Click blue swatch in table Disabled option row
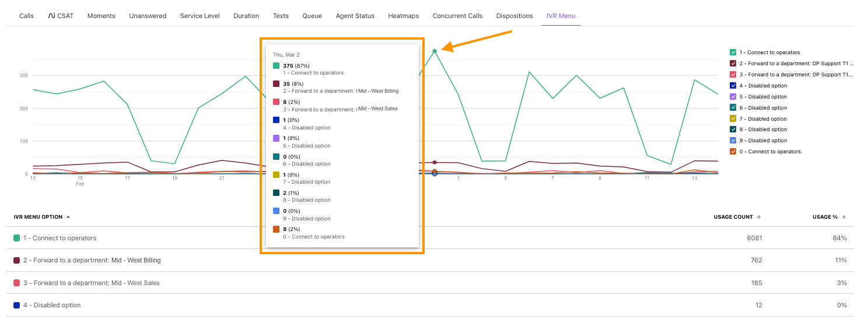 pyautogui.click(x=17, y=305)
